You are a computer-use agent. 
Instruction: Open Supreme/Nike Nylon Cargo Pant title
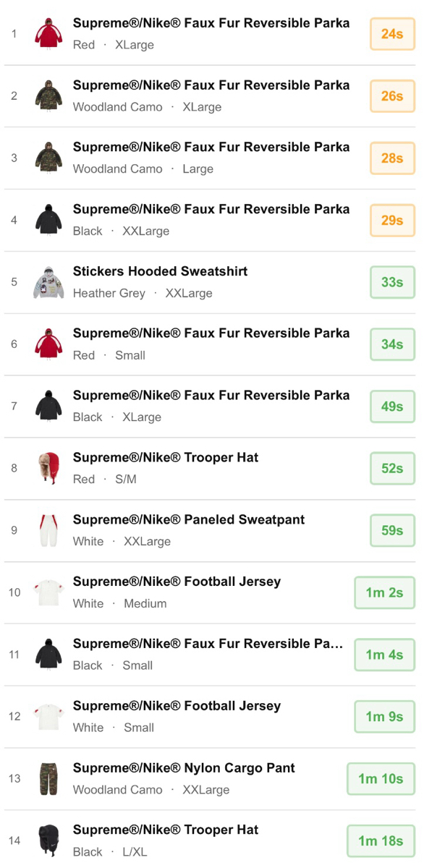(x=184, y=768)
